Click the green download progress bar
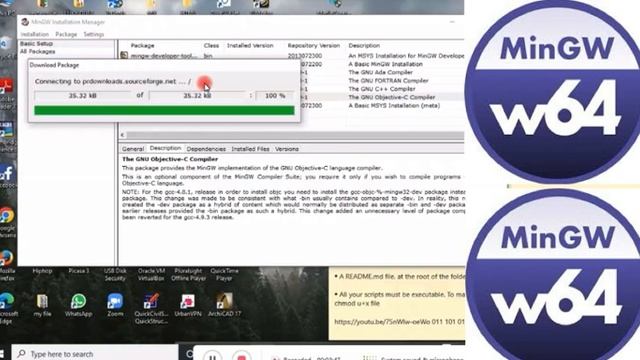The width and height of the screenshot is (640, 360). [164, 110]
